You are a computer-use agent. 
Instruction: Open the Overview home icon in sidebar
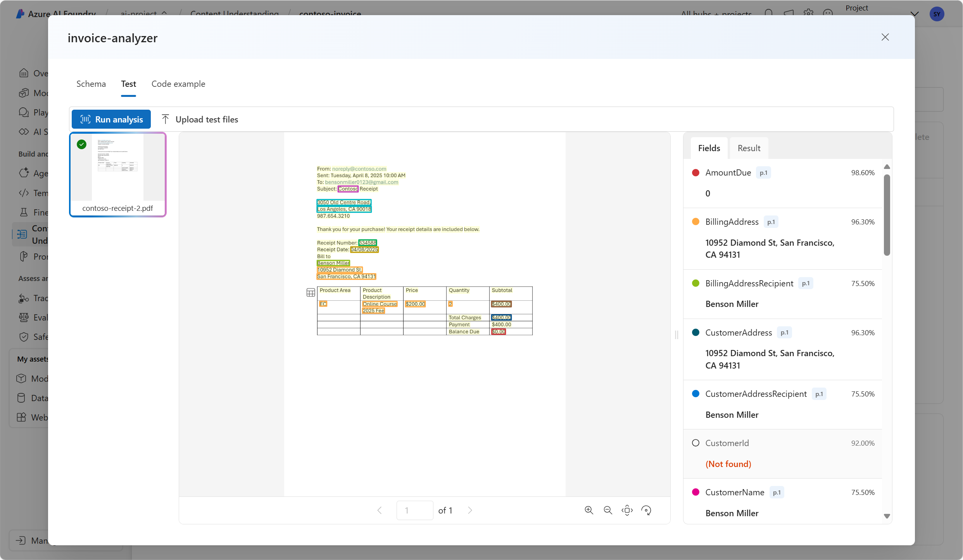[24, 73]
